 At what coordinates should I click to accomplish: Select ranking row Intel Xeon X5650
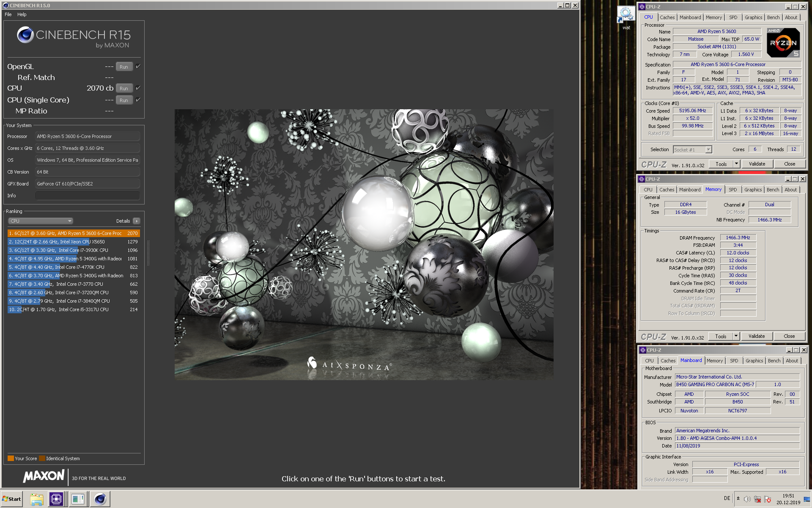[x=74, y=242]
